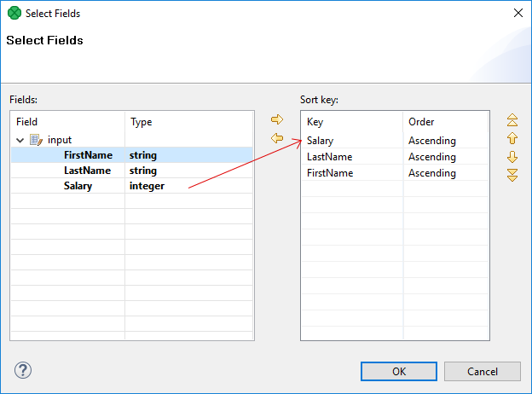Move selected key down one position
Image resolution: width=532 pixels, height=394 pixels.
512,157
